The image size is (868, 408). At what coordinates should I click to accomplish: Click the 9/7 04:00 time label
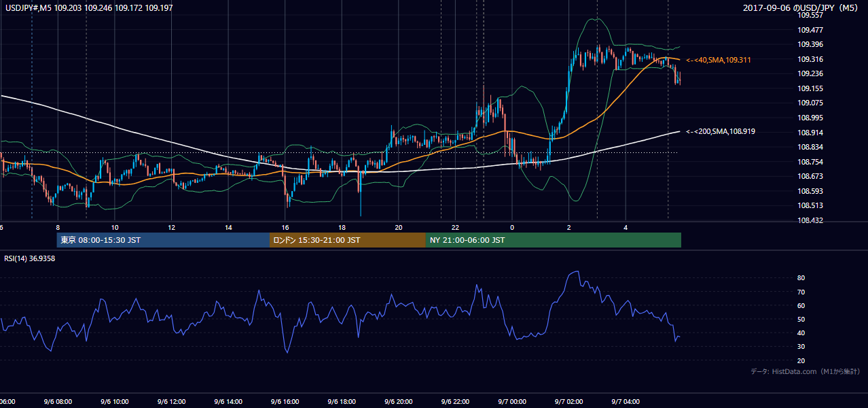[x=626, y=401]
